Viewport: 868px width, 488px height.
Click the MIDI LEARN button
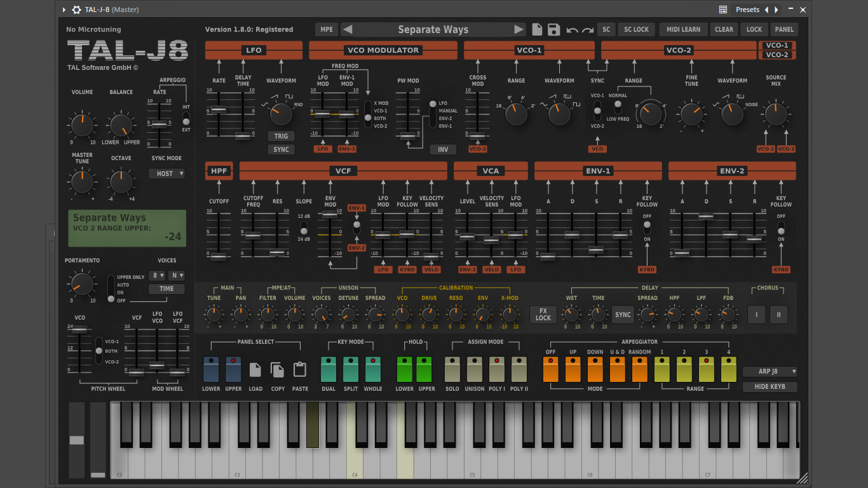pos(683,29)
